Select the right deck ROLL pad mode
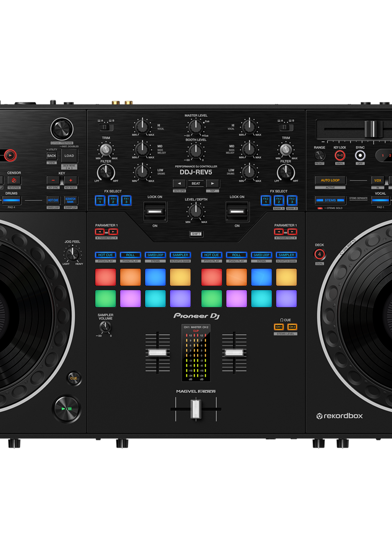The image size is (392, 549). (x=236, y=255)
